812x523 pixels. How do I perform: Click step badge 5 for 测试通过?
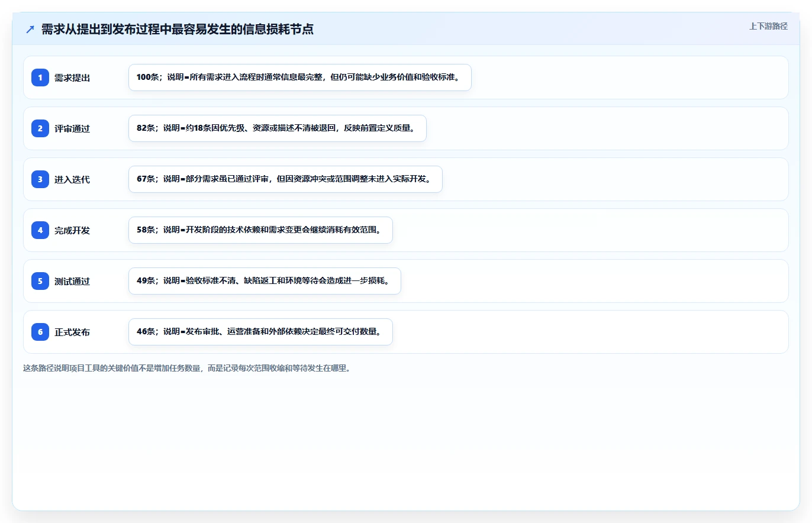click(40, 281)
